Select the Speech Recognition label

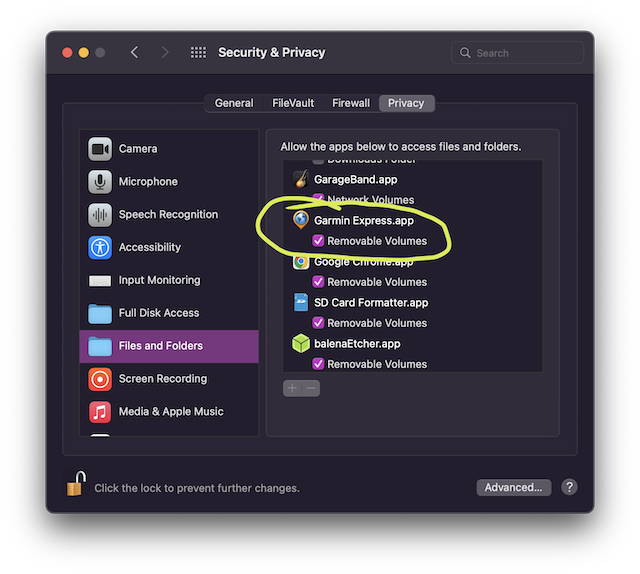(x=168, y=214)
